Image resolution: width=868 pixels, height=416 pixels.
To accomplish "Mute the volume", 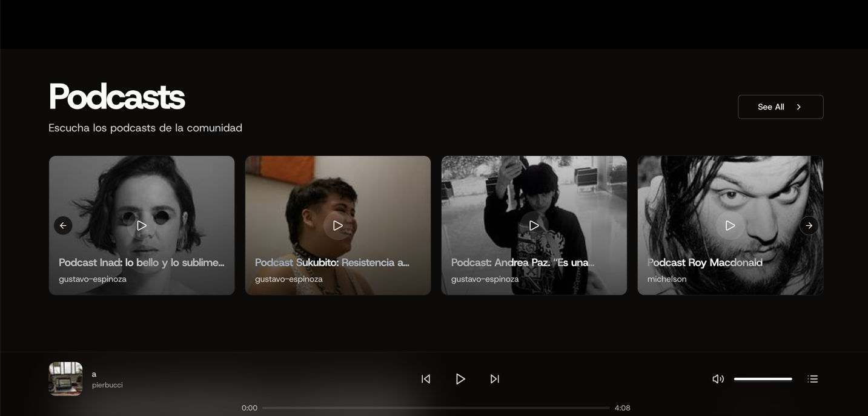I will [718, 378].
